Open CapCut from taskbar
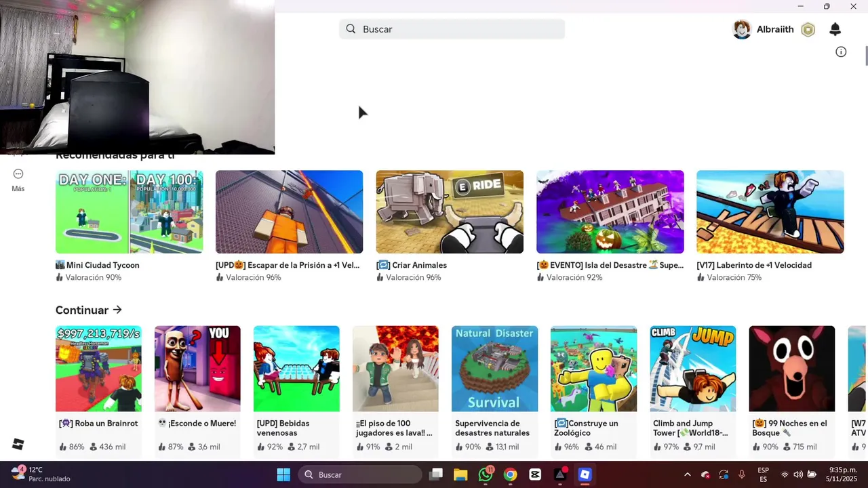This screenshot has height=488, width=868. point(535,474)
